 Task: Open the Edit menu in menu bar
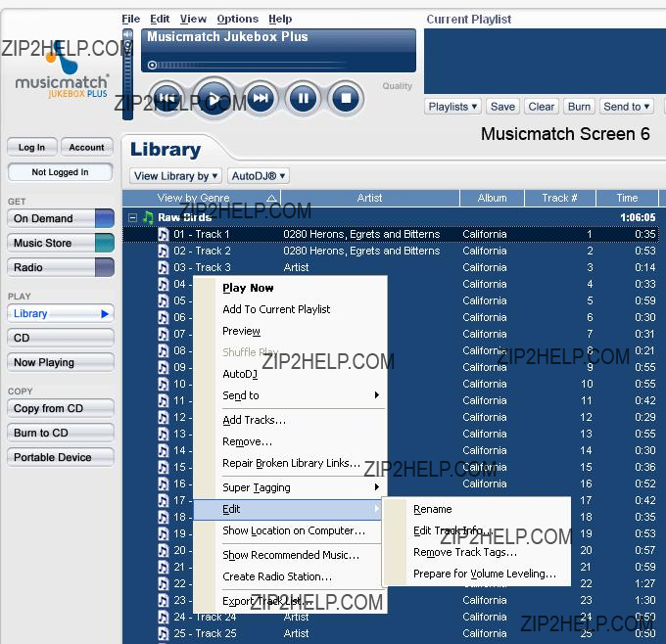[160, 20]
